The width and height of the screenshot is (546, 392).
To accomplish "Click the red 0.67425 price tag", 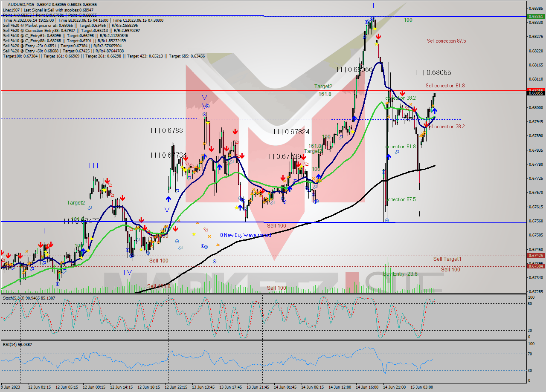I will tap(536, 256).
